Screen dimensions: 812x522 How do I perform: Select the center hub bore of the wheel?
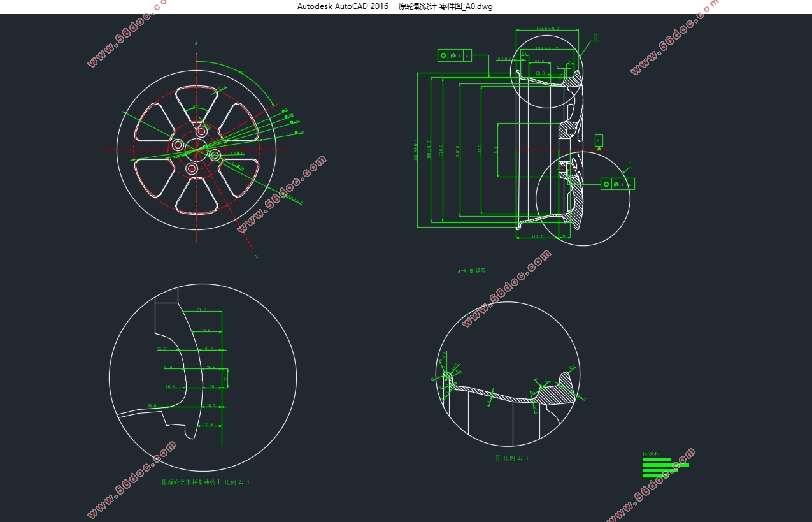pos(197,150)
